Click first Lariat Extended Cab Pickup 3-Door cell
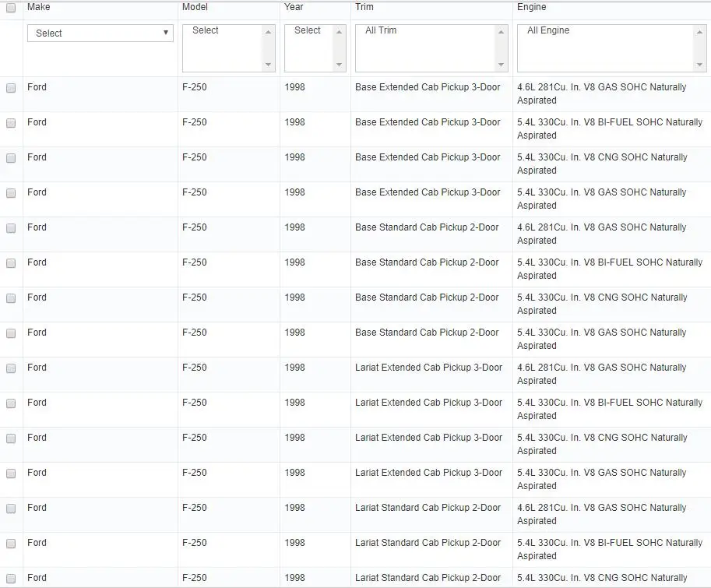This screenshot has width=711, height=588. pos(428,368)
